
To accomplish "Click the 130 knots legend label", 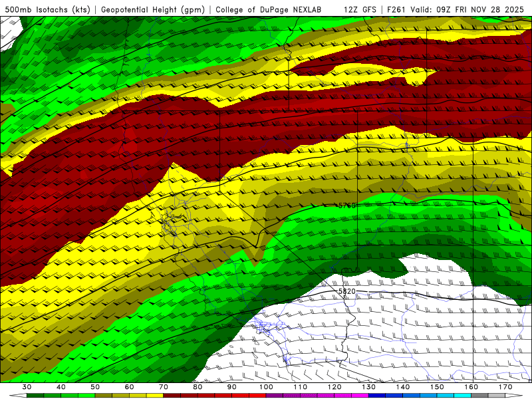I will tap(369, 387).
